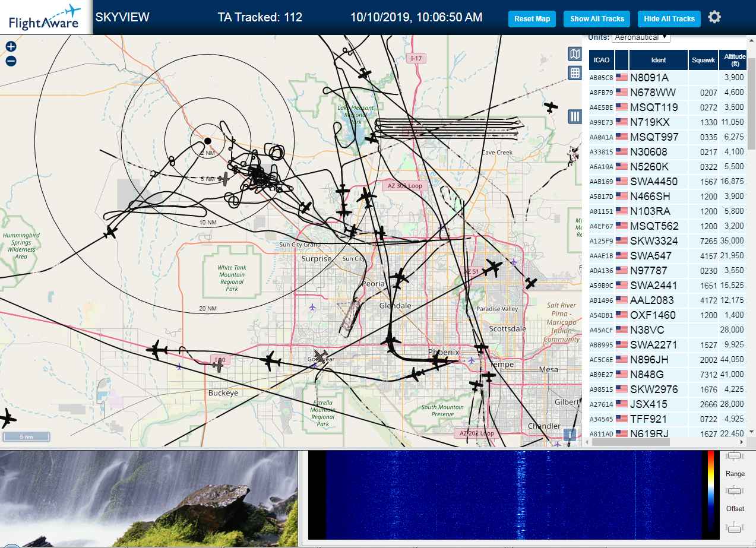The image size is (756, 548).
Task: Select the aircraft above the Peoria–Glendale area
Action: click(400, 277)
